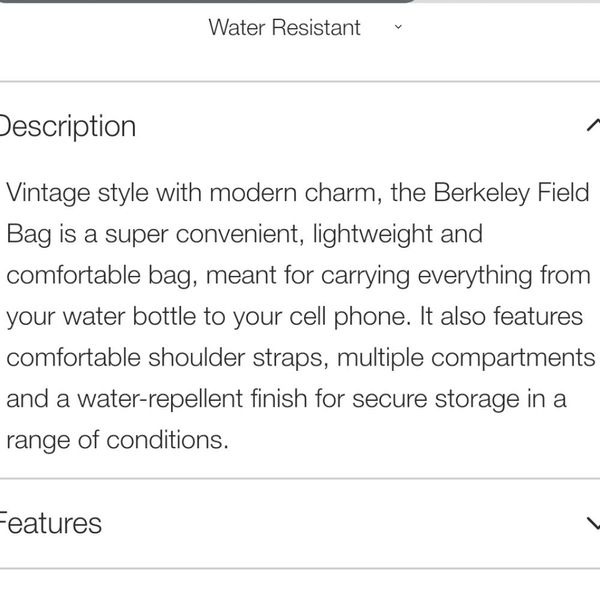600x600 pixels.
Task: Click the line starting 'comfortable bag, meant for carrying'
Action: tap(298, 276)
